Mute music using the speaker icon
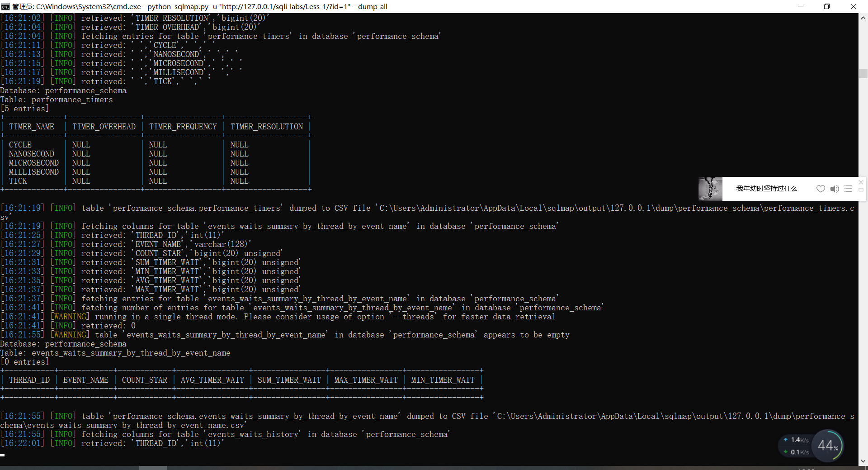The height and width of the screenshot is (470, 868). coord(835,189)
